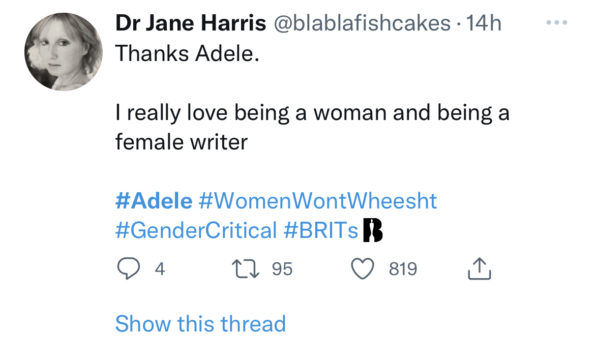Open the #WomenWontWheesht hashtag
The height and width of the screenshot is (361, 595).
(x=318, y=201)
